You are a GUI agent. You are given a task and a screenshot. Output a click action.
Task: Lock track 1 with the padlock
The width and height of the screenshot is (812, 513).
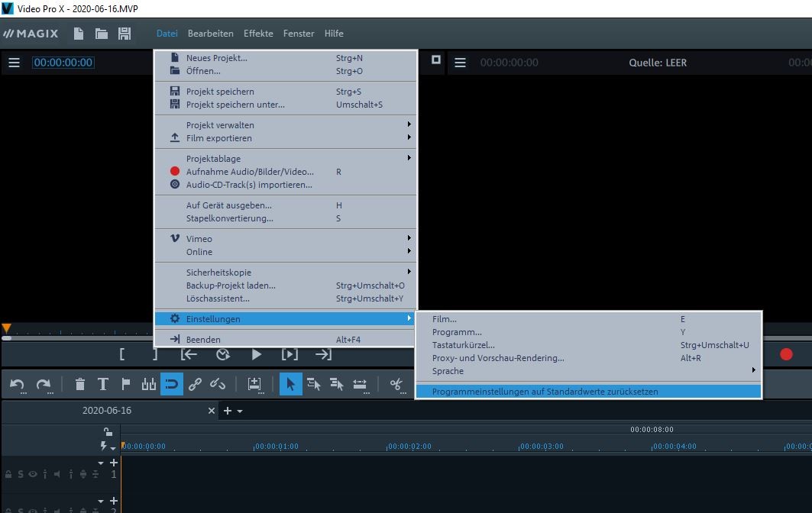pos(8,474)
